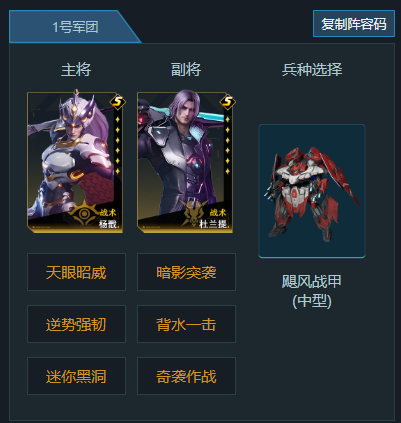Click the 5 rank badge on 杜兰提's card
This screenshot has height=423, width=401.
pyautogui.click(x=228, y=102)
